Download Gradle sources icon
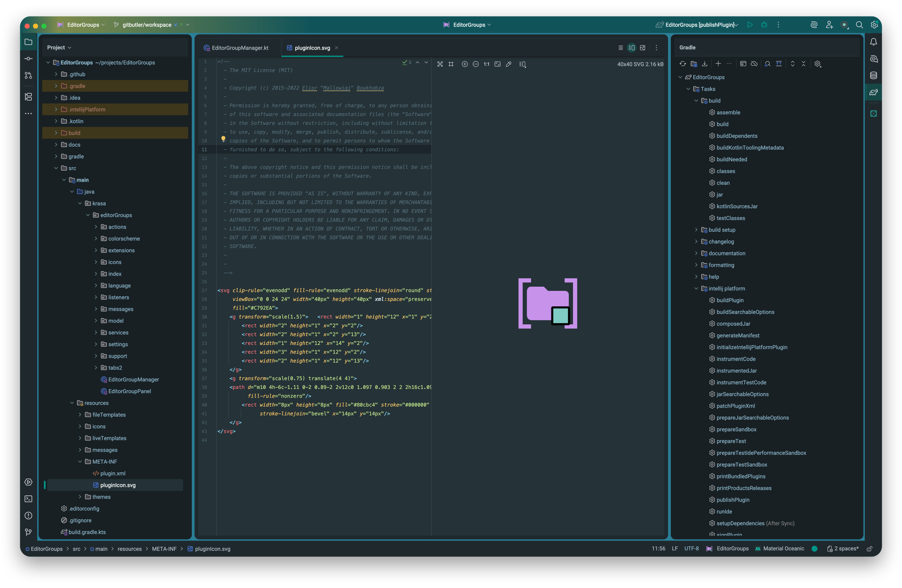Image resolution: width=902 pixels, height=588 pixels. 704,64
